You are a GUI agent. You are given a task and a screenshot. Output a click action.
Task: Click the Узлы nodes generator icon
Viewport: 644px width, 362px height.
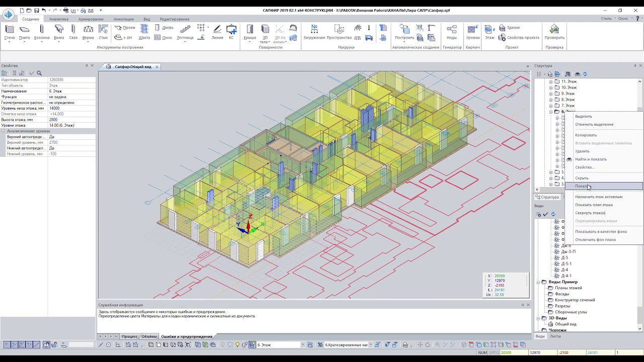point(452,32)
